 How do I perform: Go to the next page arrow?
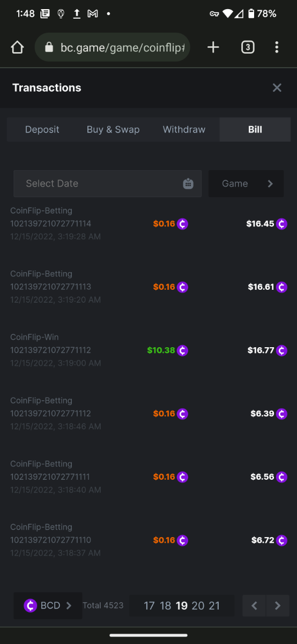277,605
